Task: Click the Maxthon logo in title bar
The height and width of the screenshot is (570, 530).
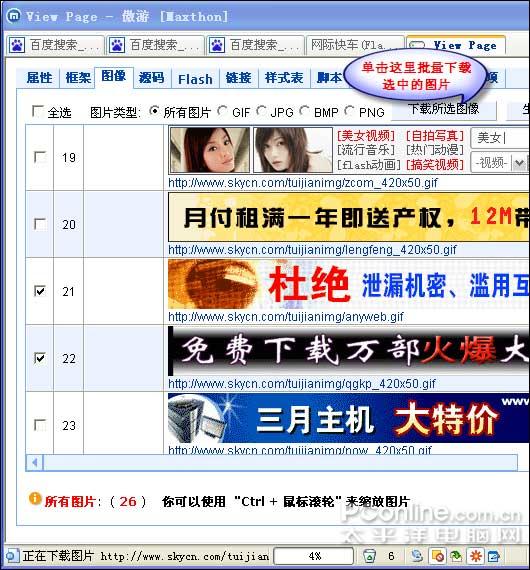Action: pyautogui.click(x=14, y=16)
